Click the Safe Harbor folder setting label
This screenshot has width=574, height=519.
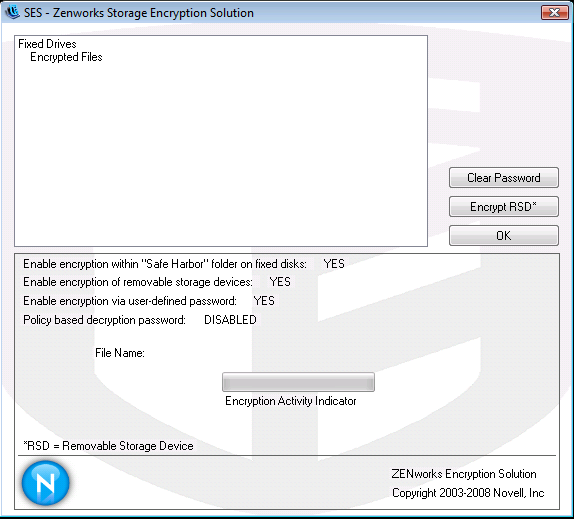click(x=165, y=264)
